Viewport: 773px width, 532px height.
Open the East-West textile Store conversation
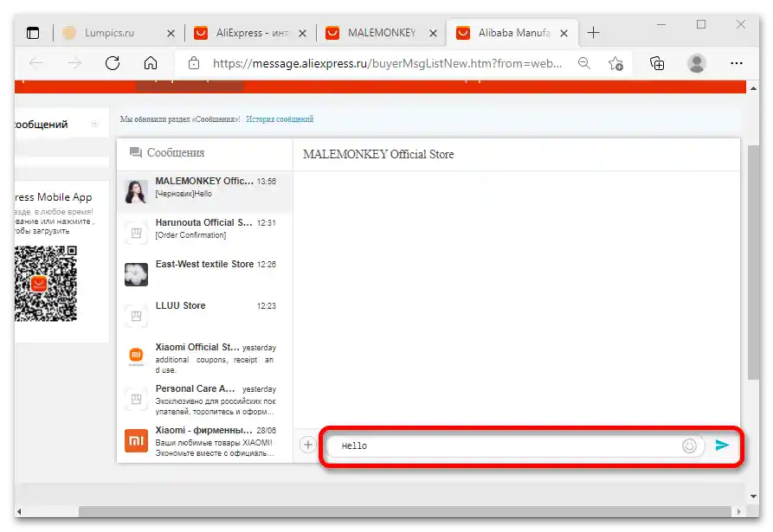tap(204, 274)
